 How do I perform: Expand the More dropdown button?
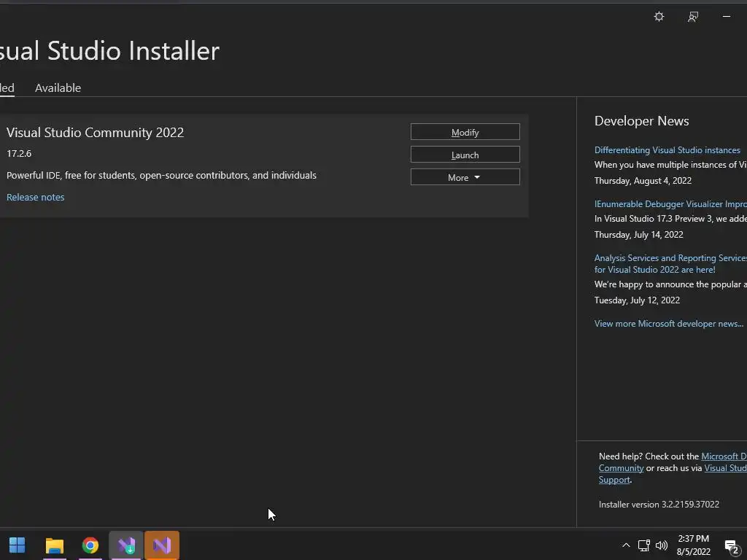click(x=465, y=177)
